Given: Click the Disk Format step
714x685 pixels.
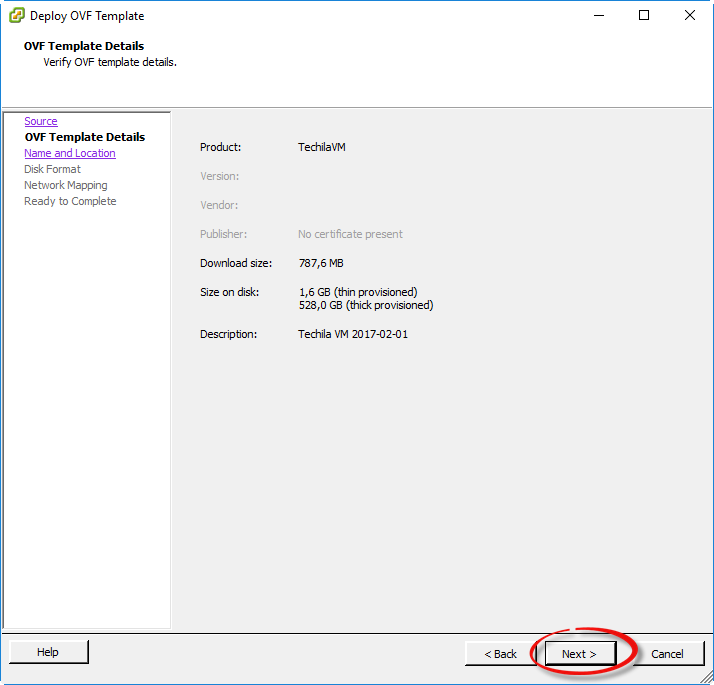Looking at the screenshot, I should [x=52, y=169].
